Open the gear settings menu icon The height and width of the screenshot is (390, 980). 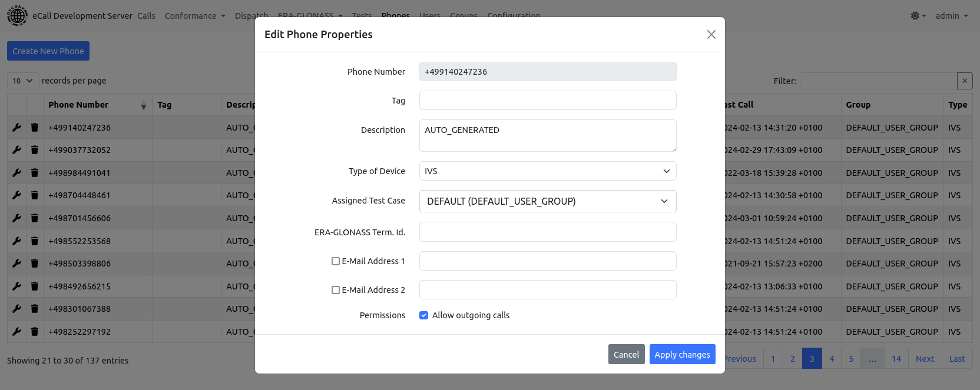point(918,16)
